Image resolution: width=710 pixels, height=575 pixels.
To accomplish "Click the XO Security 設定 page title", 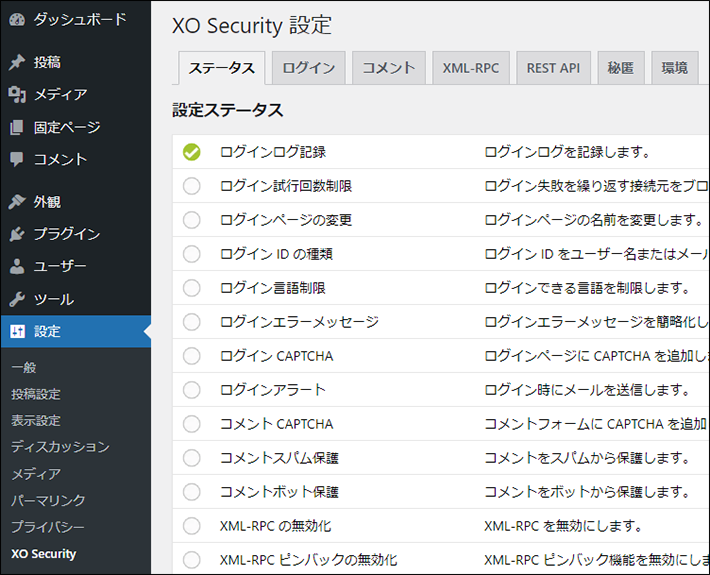I will coord(252,25).
